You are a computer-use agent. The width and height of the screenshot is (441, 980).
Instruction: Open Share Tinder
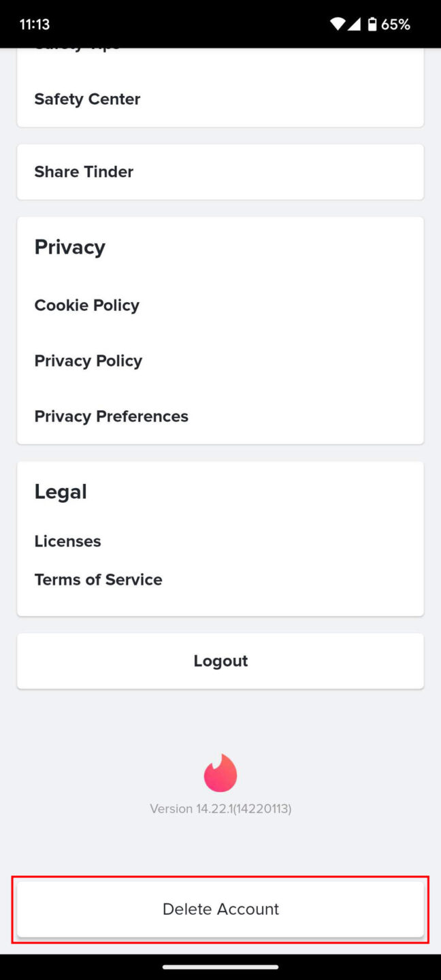(83, 171)
